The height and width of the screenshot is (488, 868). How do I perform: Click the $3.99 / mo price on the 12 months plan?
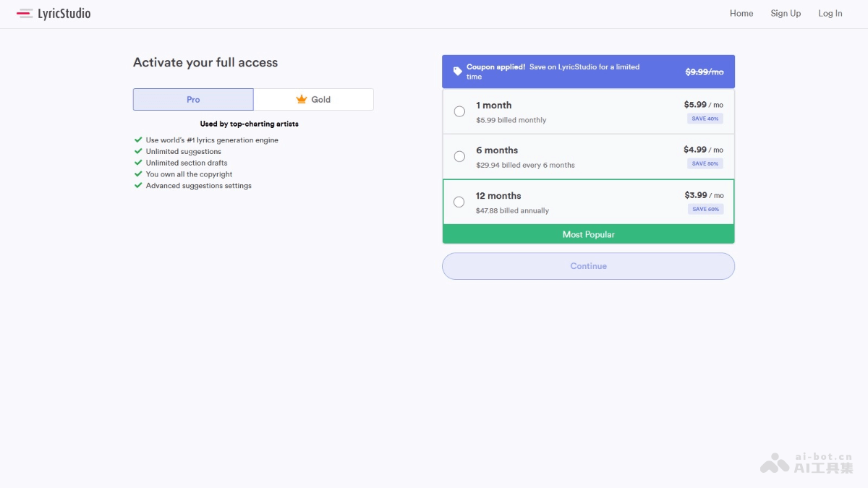(x=703, y=195)
